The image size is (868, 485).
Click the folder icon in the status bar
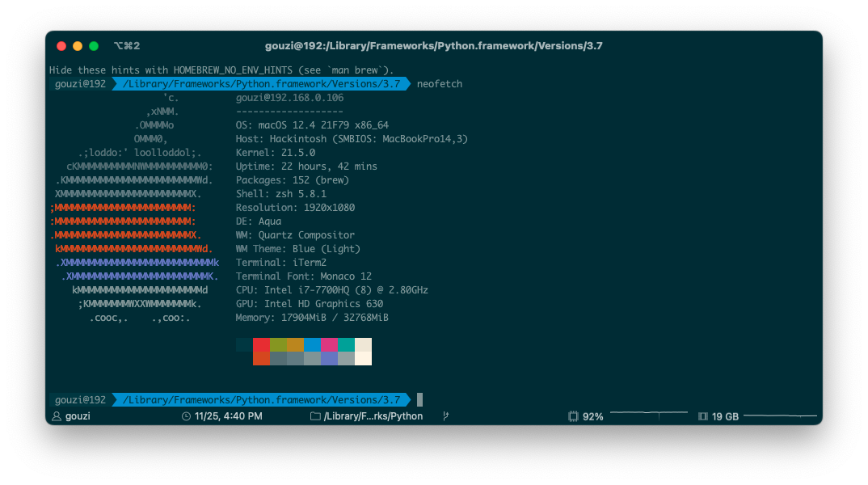(315, 415)
